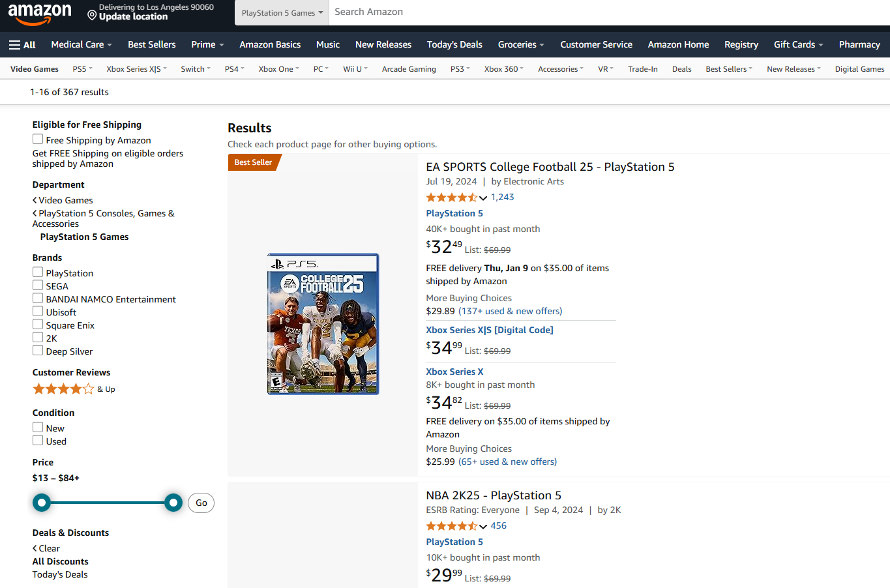890x588 pixels.
Task: Click the back chevron beside Video Games
Action: [x=35, y=200]
